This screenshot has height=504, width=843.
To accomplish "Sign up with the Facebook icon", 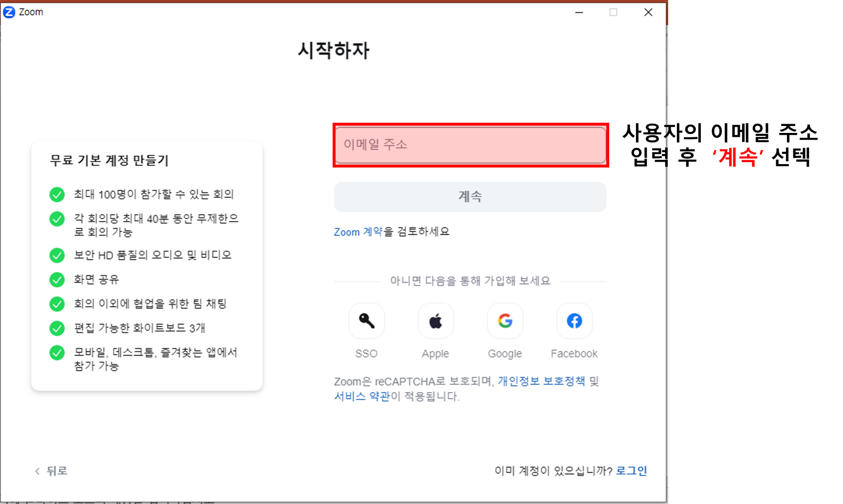I will (575, 321).
